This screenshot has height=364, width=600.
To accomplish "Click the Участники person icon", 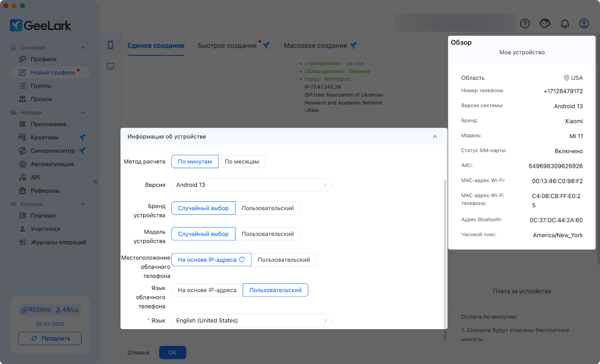I will (22, 229).
